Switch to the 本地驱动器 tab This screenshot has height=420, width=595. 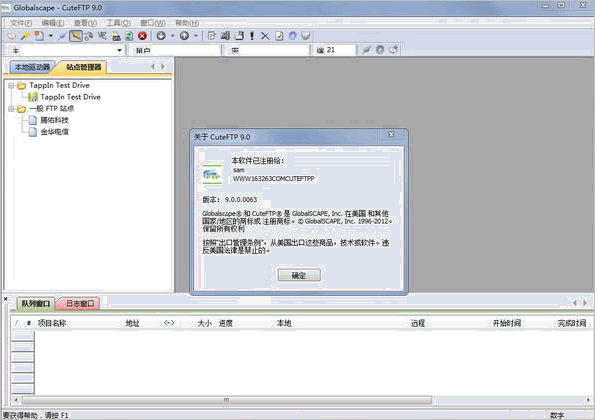coord(32,67)
